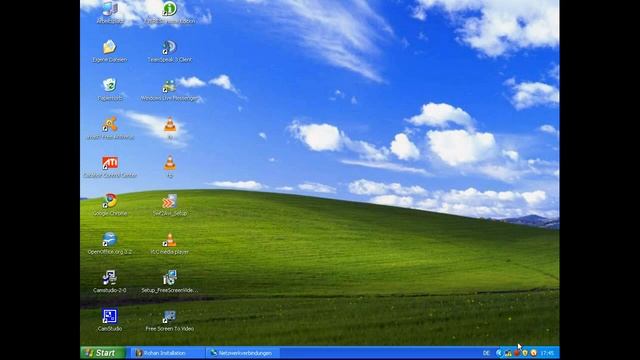Image resolution: width=640 pixels, height=360 pixels.
Task: Switch to Netzwerkverbindungen taskbar window
Action: pyautogui.click(x=243, y=353)
